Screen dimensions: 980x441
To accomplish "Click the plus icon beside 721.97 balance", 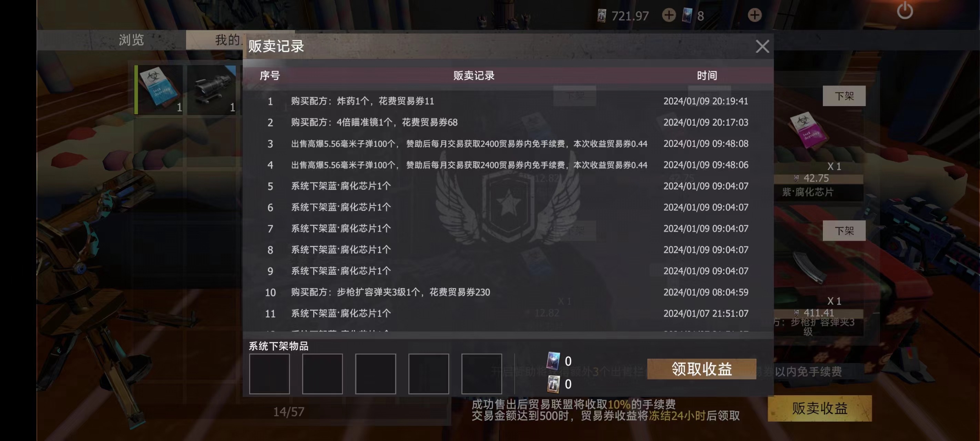I will point(669,15).
